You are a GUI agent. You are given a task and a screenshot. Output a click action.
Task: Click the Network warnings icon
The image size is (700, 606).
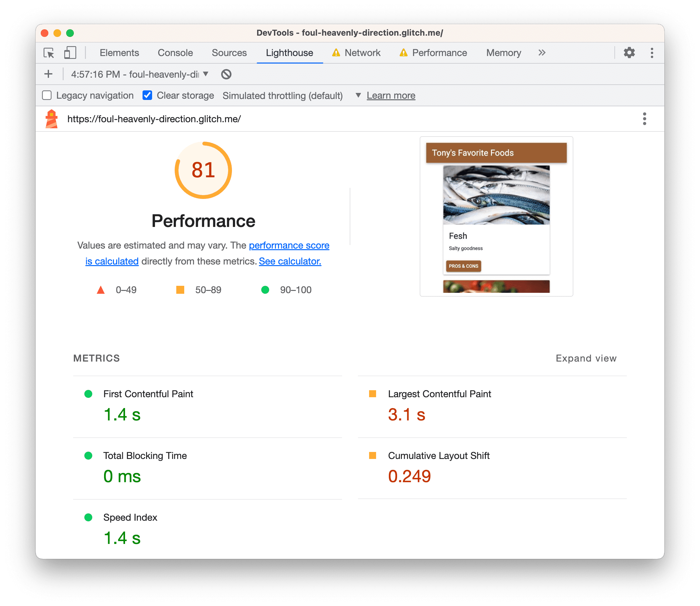tap(335, 53)
